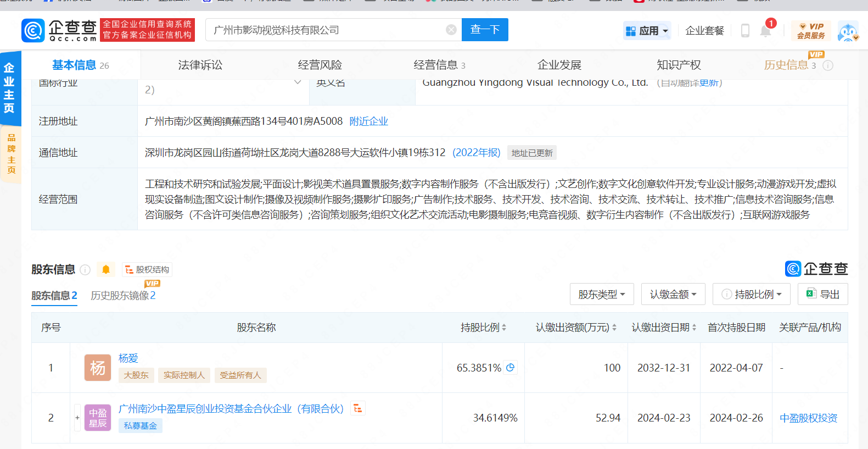The height and width of the screenshot is (449, 868).
Task: Click the user avatar icon
Action: (x=848, y=32)
